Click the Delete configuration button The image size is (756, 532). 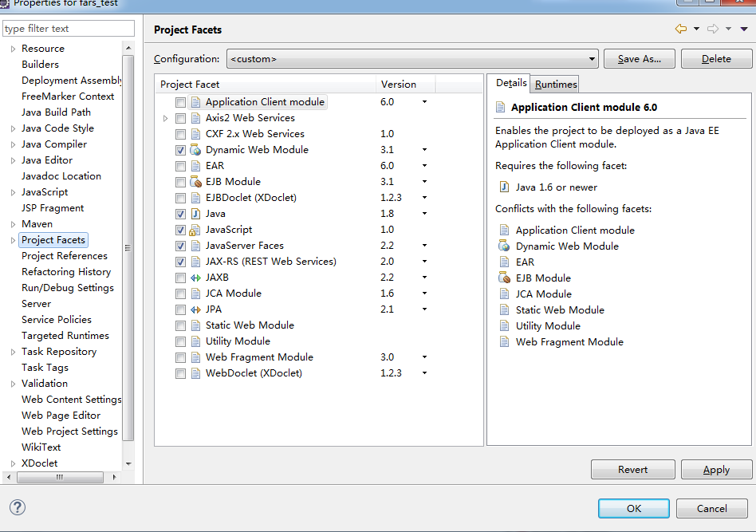coord(716,59)
